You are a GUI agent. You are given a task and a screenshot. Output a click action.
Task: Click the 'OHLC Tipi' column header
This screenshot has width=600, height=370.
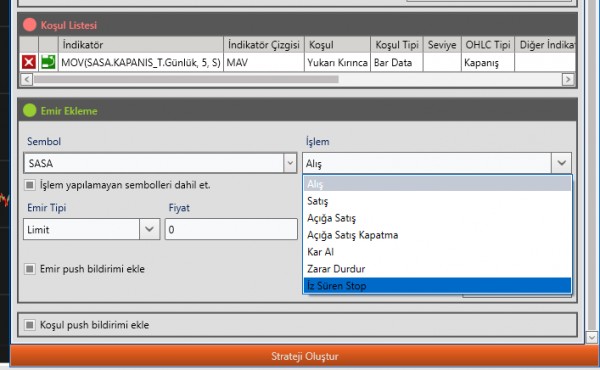click(x=488, y=45)
